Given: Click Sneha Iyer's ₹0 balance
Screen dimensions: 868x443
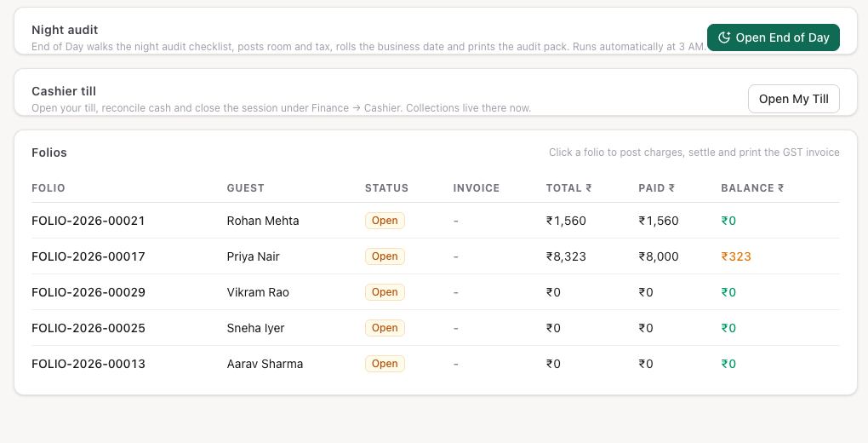Looking at the screenshot, I should point(728,328).
